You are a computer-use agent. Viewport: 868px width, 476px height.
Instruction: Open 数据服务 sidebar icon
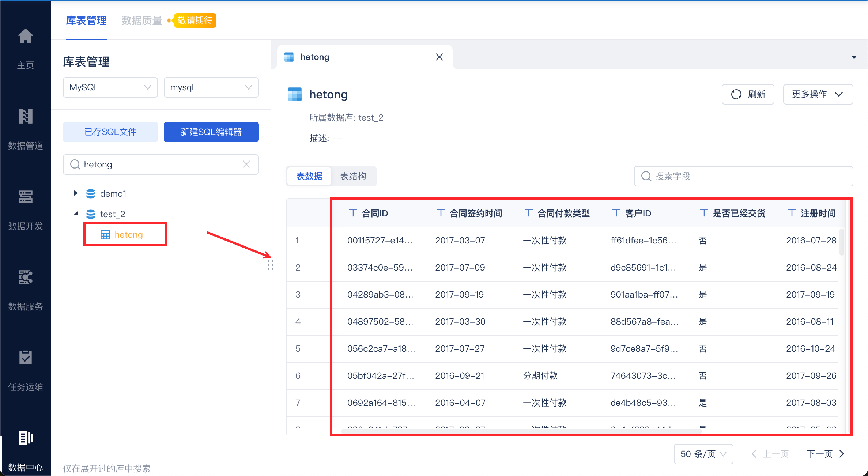tap(25, 277)
